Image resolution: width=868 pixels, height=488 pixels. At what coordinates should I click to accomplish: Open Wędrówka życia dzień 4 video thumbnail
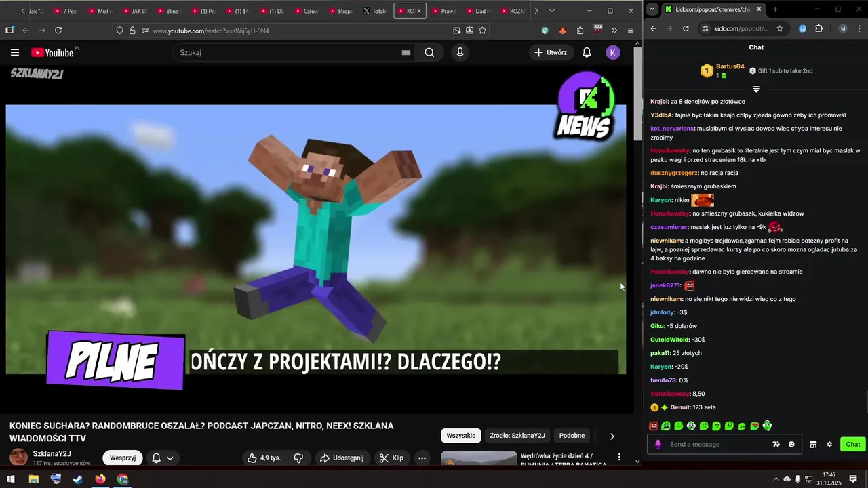(x=479, y=459)
